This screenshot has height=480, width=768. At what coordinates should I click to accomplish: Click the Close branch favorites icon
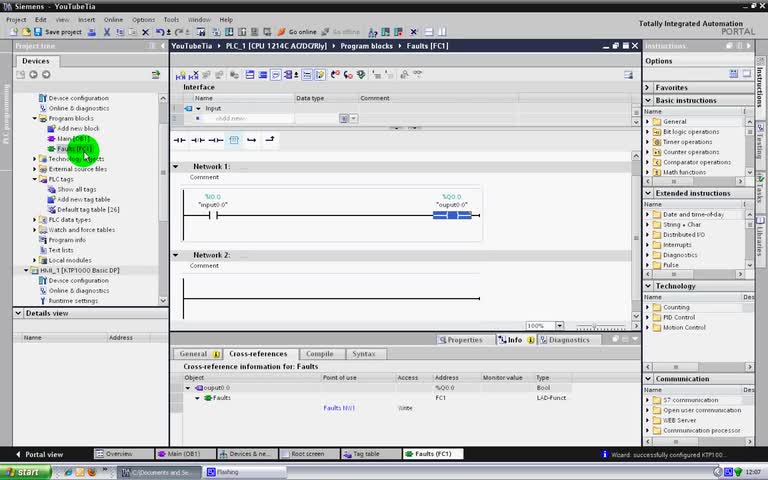point(270,140)
